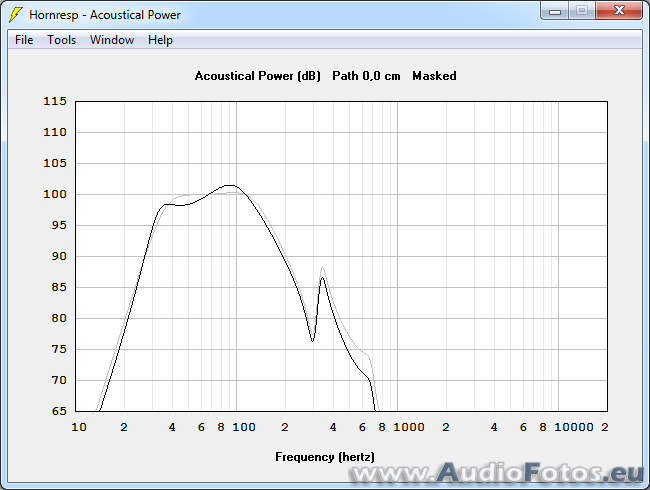Click the 1000 Hz x-axis label

[x=409, y=427]
